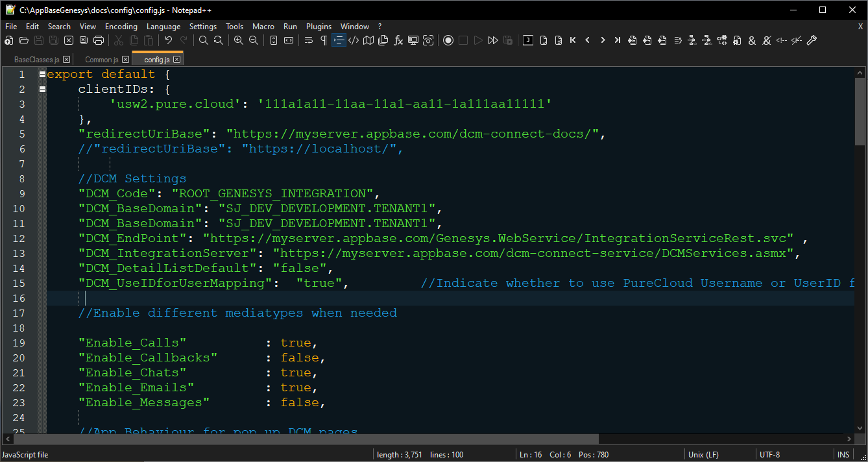Image resolution: width=868 pixels, height=462 pixels.
Task: Click the next arrow icon
Action: point(603,40)
